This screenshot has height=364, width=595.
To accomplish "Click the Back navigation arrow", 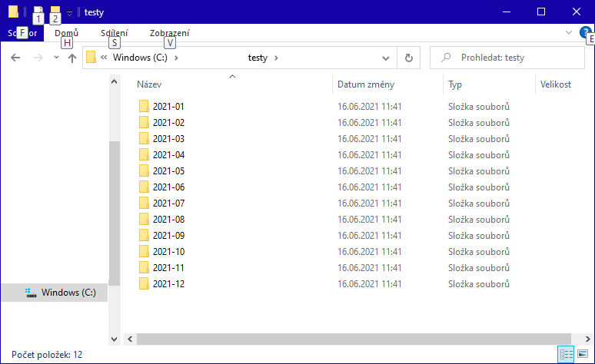I will click(15, 58).
